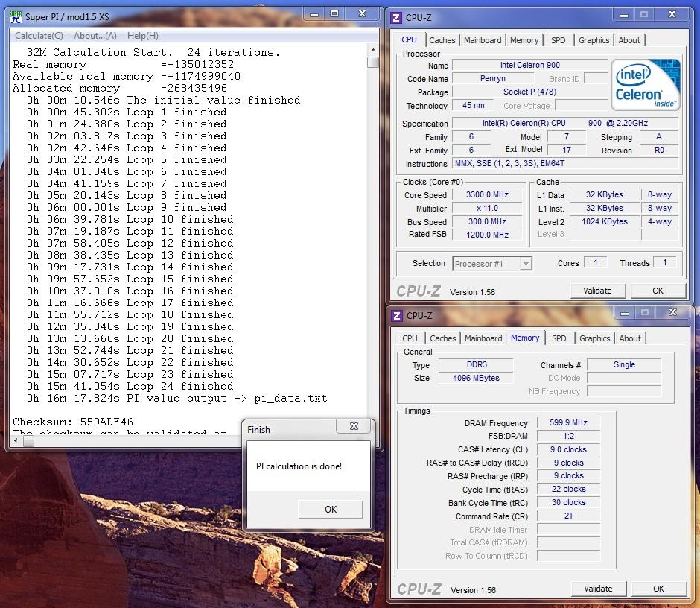Click the Channels # value Single
This screenshot has width=700, height=608.
[624, 364]
